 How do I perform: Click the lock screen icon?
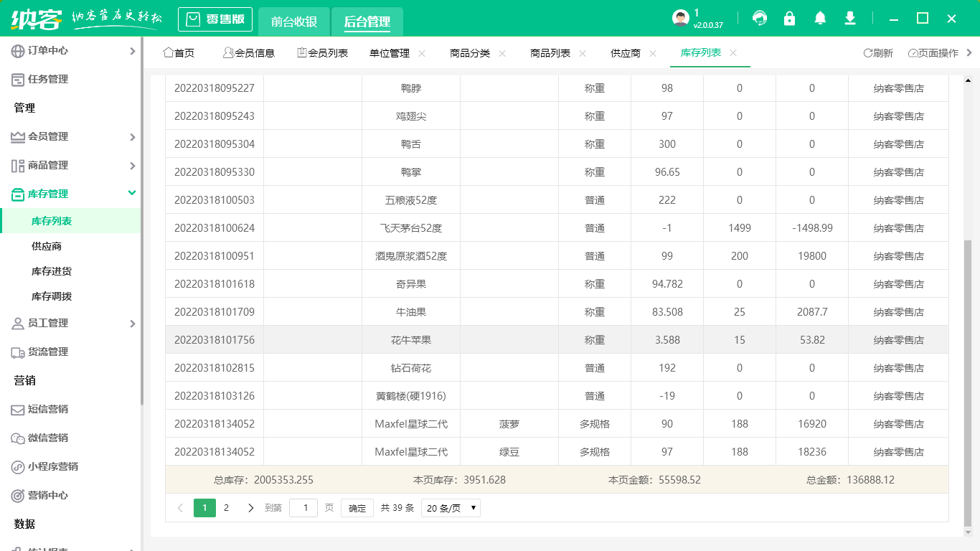789,18
